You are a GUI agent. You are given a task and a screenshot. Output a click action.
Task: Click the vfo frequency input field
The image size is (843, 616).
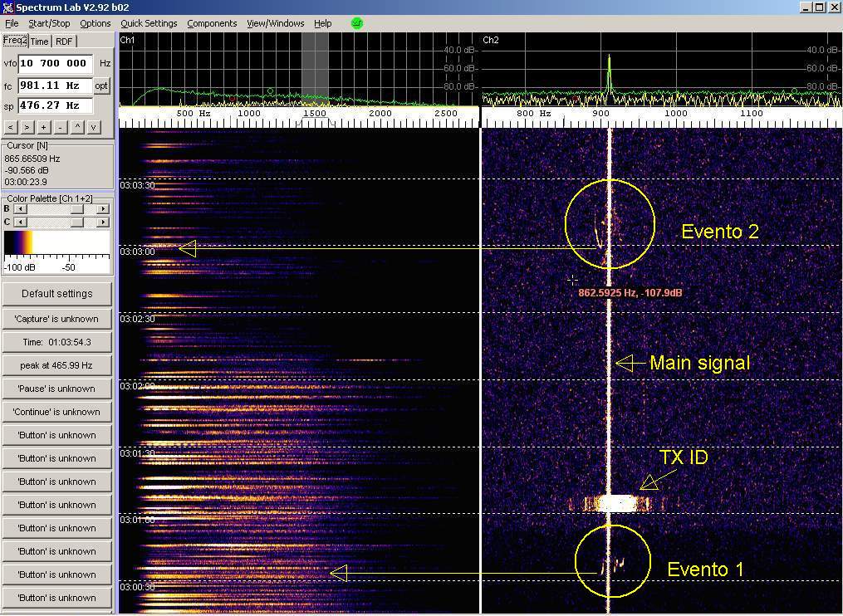(x=55, y=63)
